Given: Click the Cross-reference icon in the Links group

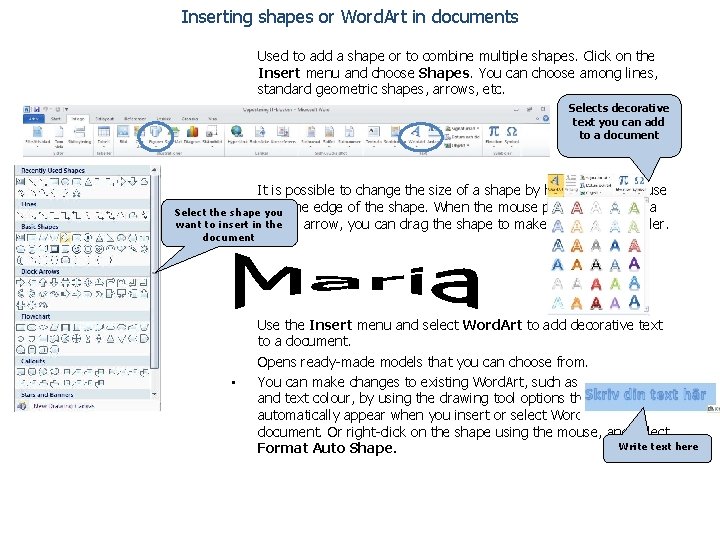Looking at the screenshot, I should click(283, 134).
